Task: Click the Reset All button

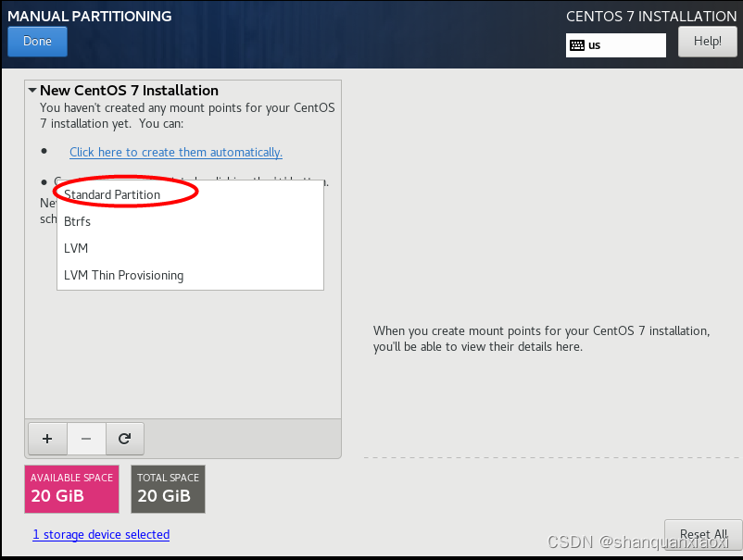Action: coord(703,534)
